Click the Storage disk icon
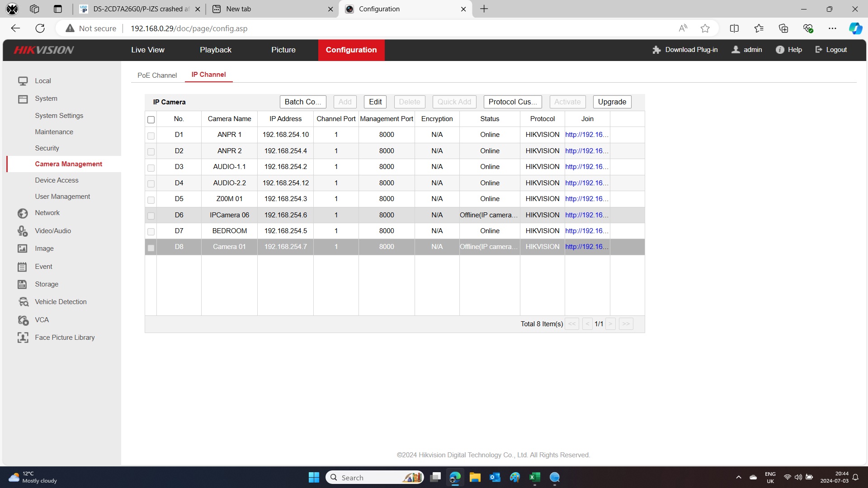868x488 pixels. pyautogui.click(x=22, y=284)
